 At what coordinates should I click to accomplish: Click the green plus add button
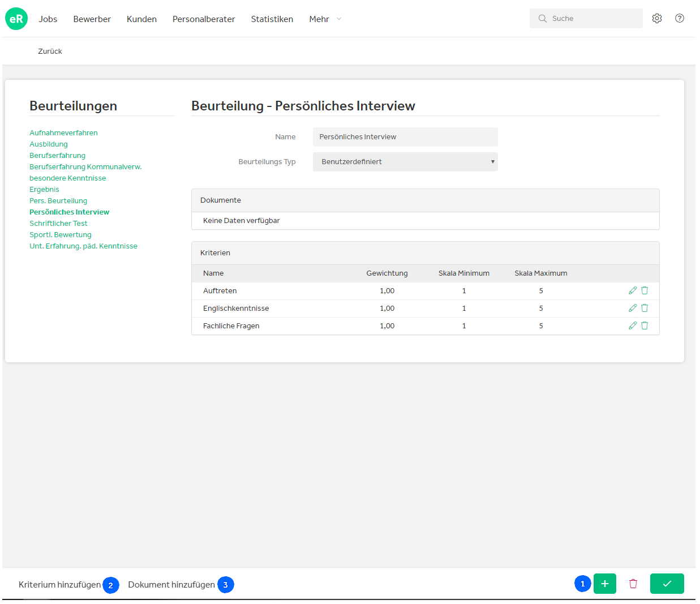[605, 584]
